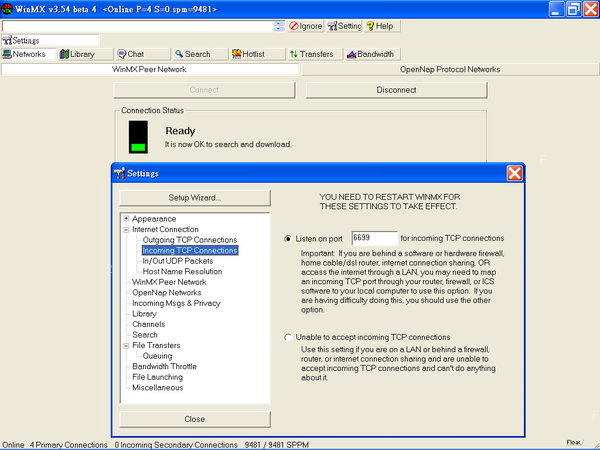This screenshot has width=600, height=450.
Task: Select WinMX Peer Network in settings tree
Action: point(169,282)
